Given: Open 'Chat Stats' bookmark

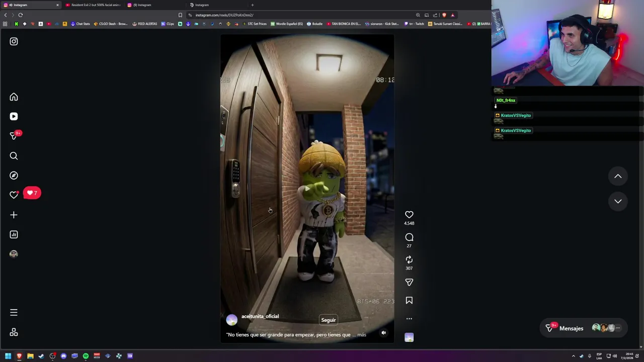Looking at the screenshot, I should point(80,24).
